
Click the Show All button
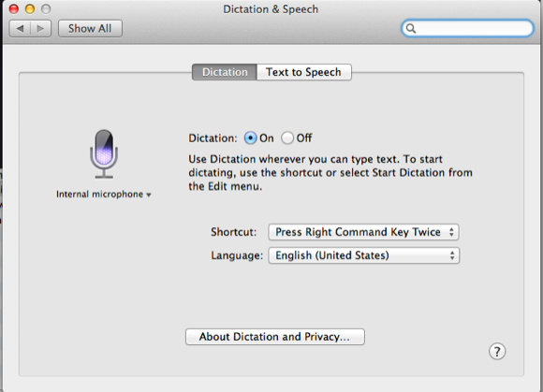(x=90, y=29)
